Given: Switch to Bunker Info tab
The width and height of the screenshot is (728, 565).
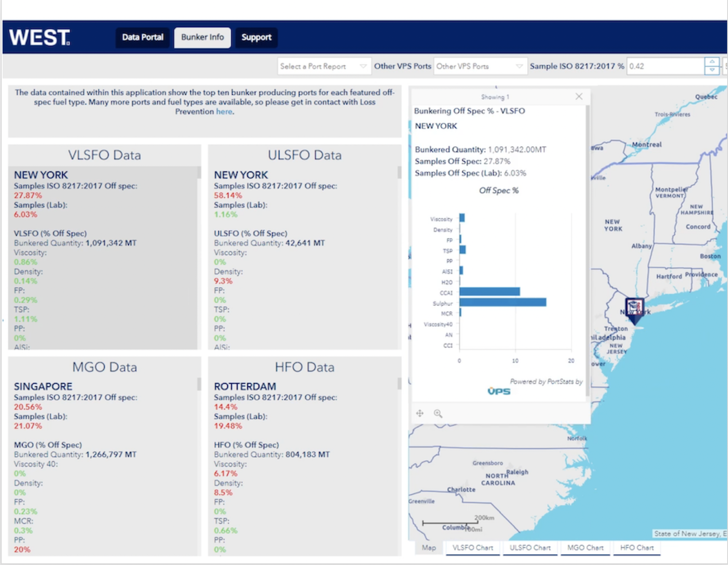Looking at the screenshot, I should (x=202, y=38).
